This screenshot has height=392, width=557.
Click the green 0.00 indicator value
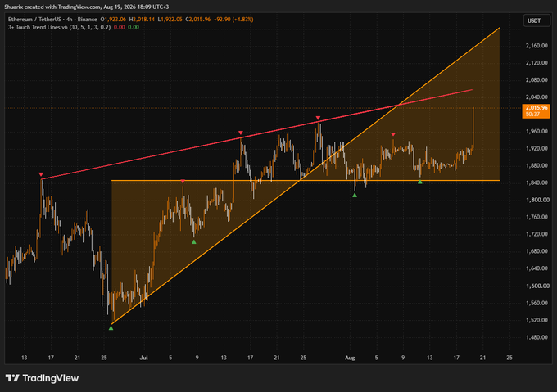pos(134,27)
